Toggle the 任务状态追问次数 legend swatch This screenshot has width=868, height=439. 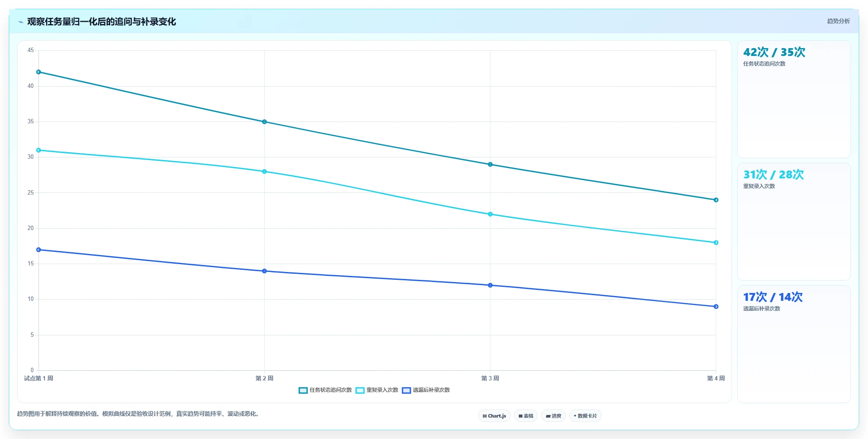click(303, 390)
